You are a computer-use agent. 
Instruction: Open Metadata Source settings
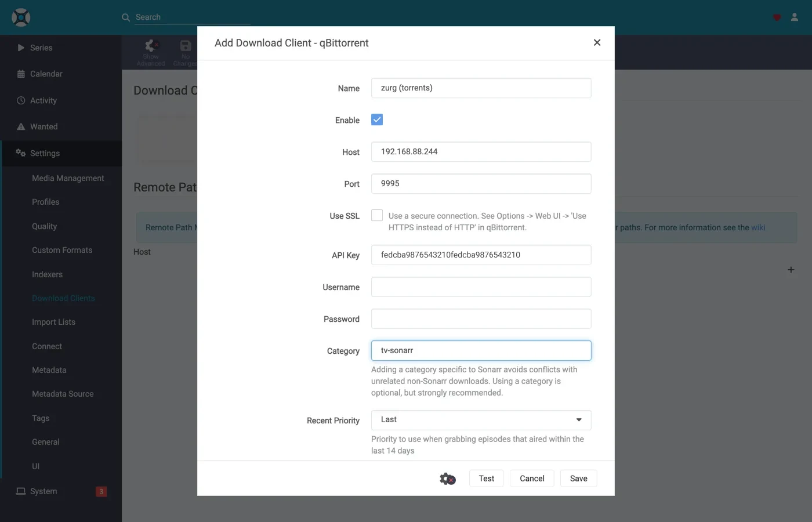tap(63, 394)
